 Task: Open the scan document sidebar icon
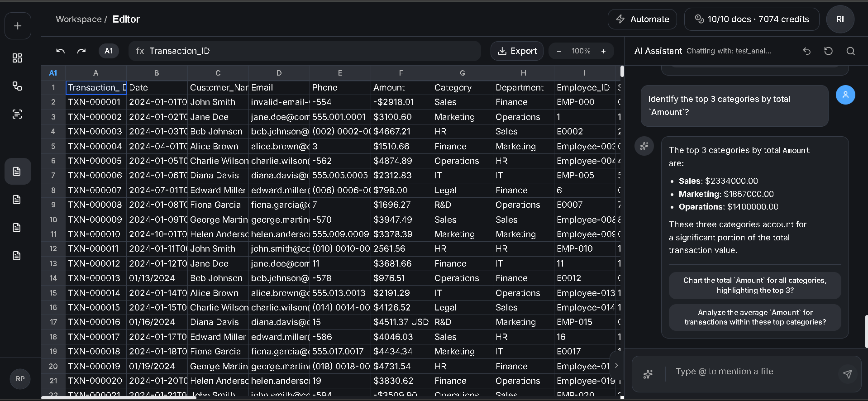[x=17, y=114]
